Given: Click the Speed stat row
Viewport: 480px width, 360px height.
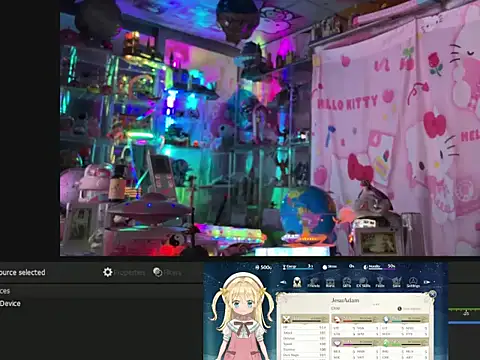Looking at the screenshot, I should tap(304, 344).
